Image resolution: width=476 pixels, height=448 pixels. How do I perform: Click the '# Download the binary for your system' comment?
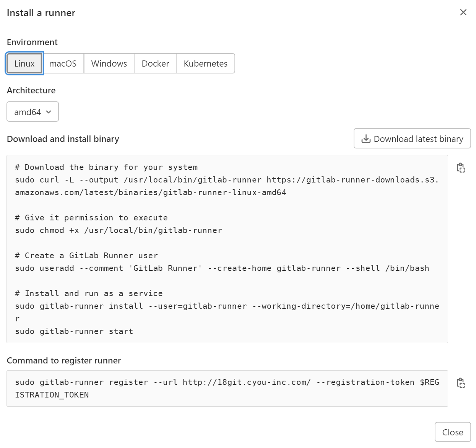(x=106, y=167)
